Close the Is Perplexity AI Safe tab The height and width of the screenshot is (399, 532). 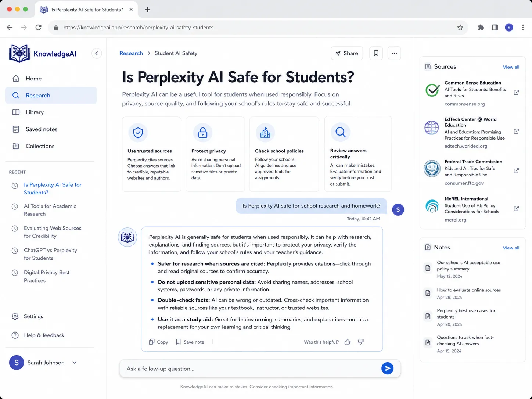(x=131, y=10)
